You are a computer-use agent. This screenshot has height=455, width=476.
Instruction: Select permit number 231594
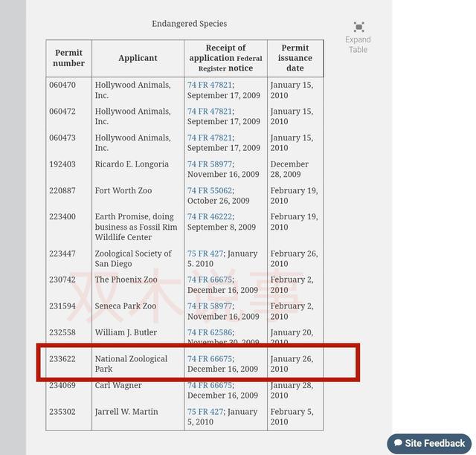tap(62, 306)
